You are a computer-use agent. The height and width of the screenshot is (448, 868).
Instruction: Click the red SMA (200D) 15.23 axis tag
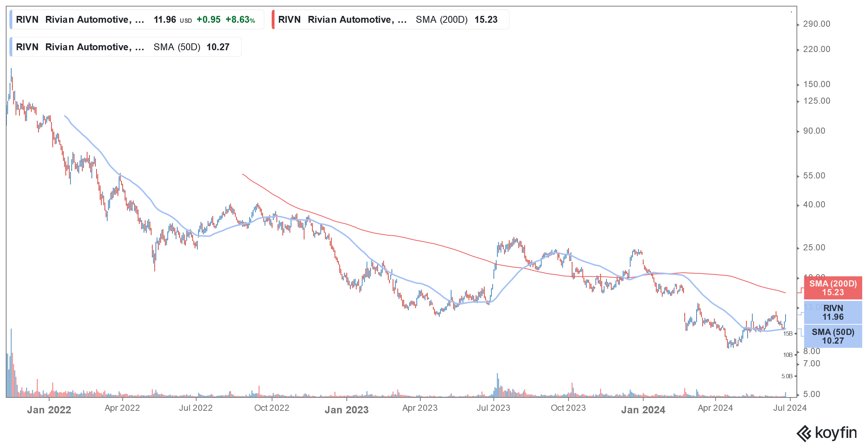[x=833, y=288]
